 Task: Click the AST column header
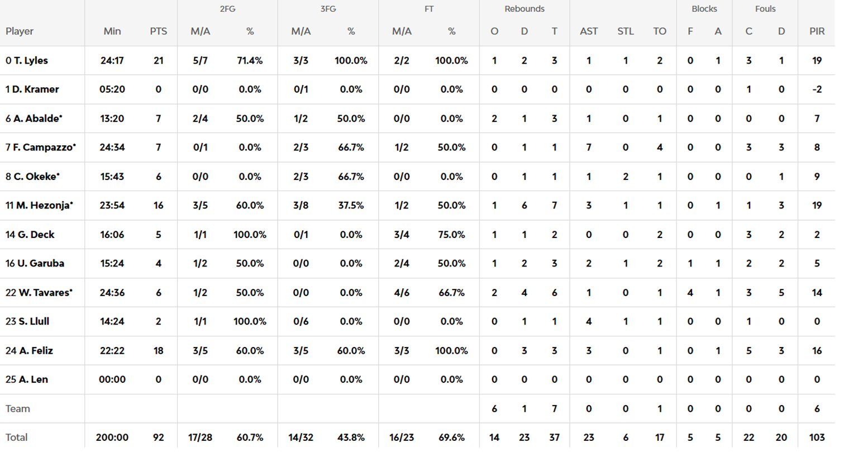(589, 31)
